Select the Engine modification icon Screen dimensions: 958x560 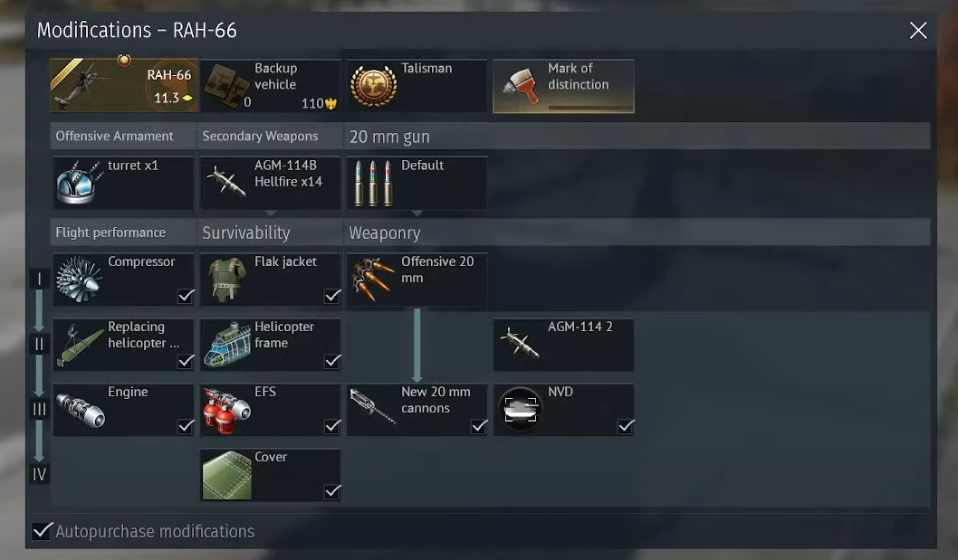(x=81, y=410)
